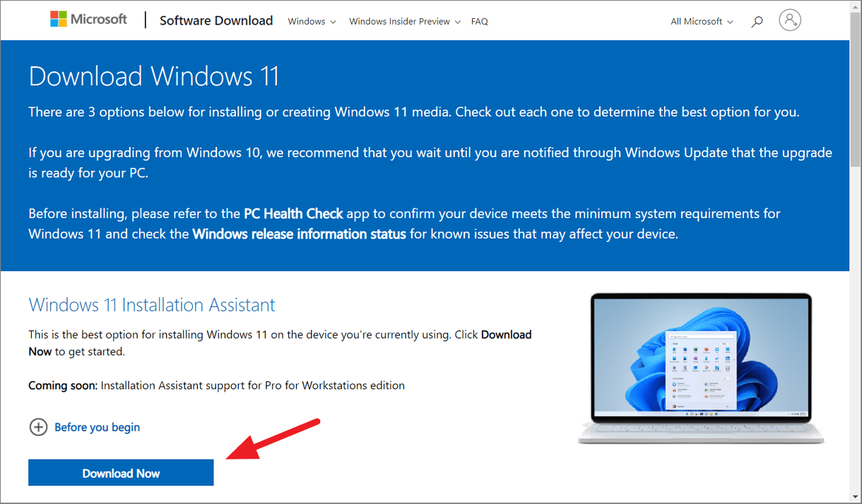
Task: Click the account sign-in avatar icon
Action: pyautogui.click(x=790, y=20)
